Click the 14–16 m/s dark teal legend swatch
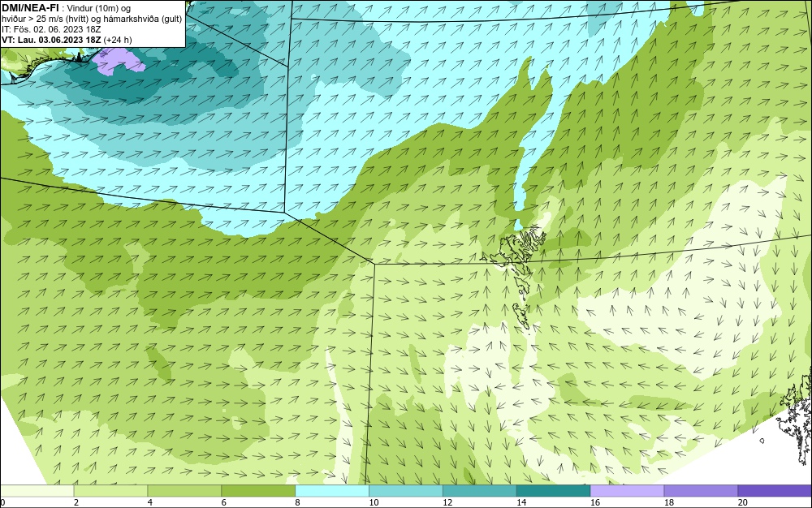Screen dimensions: 812x508 554,491
